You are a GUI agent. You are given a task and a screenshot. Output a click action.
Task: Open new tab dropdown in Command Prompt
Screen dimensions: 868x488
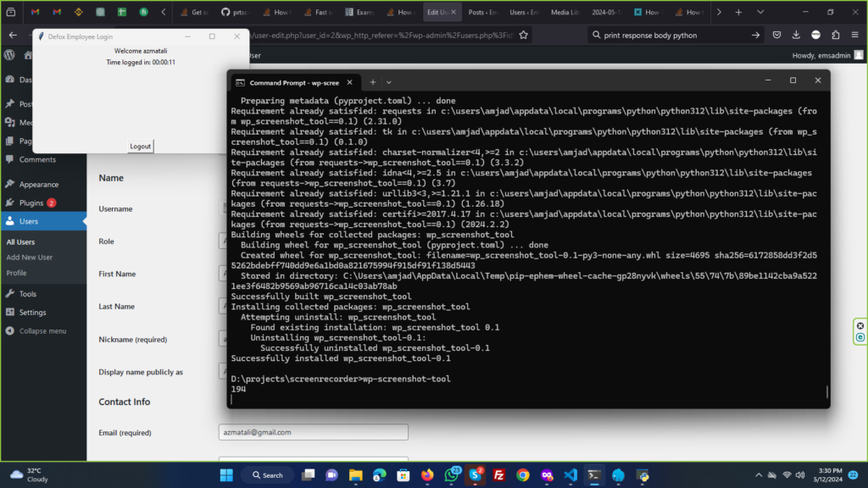389,82
